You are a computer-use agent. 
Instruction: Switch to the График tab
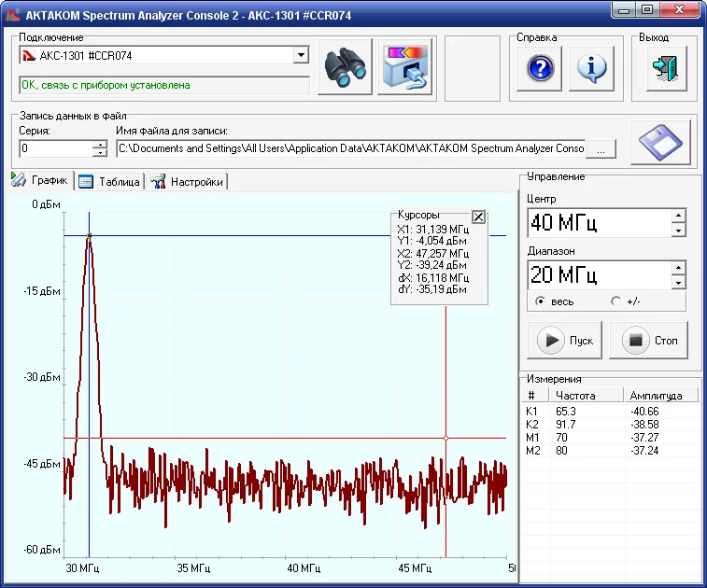40,180
